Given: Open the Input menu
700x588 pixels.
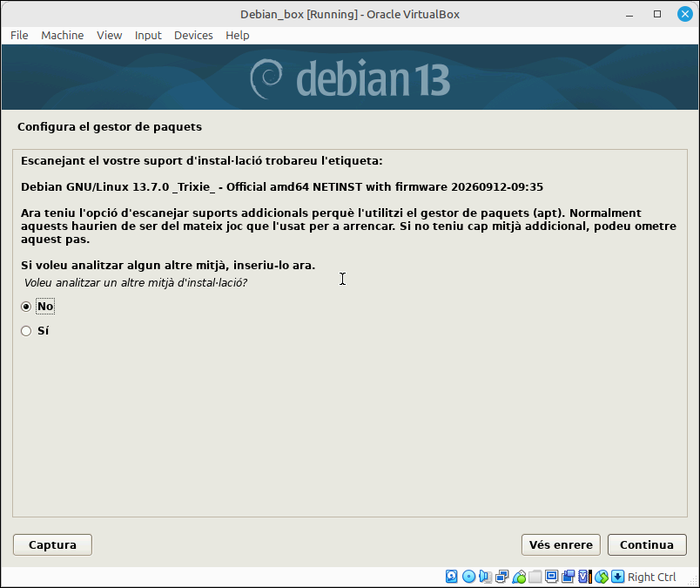Looking at the screenshot, I should click(148, 36).
